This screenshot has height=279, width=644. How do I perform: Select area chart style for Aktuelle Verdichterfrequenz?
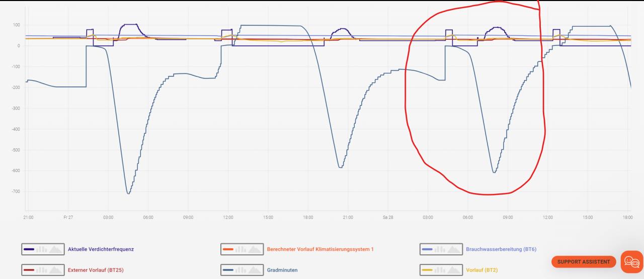55,249
